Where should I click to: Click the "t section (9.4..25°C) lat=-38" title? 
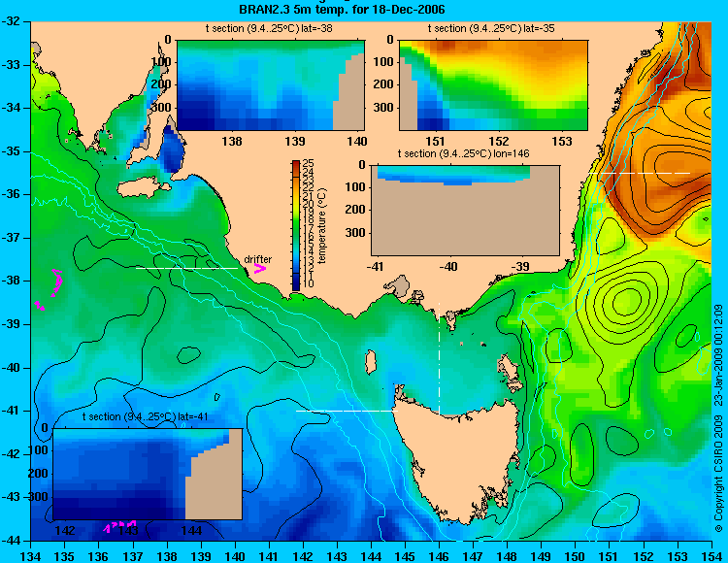(269, 28)
